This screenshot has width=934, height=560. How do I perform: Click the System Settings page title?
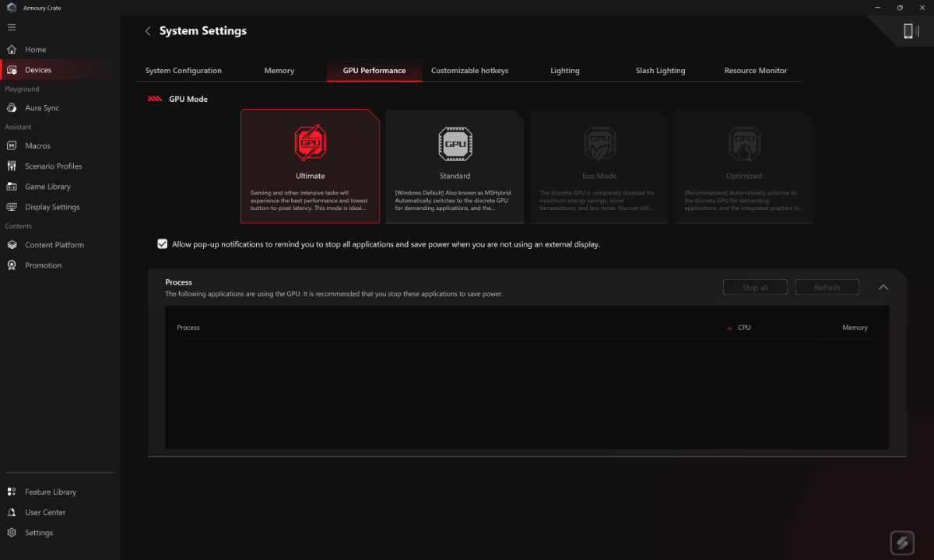pos(203,31)
